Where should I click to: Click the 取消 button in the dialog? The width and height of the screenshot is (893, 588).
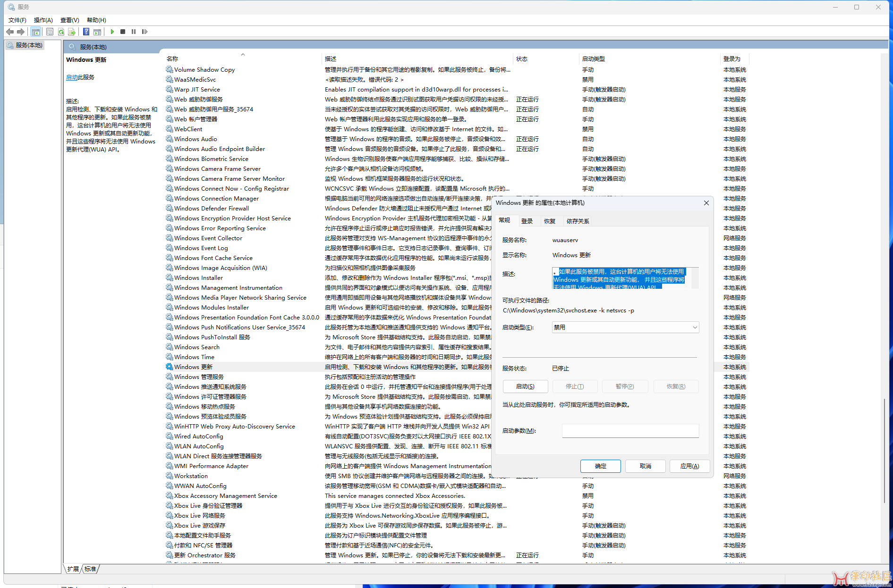(x=646, y=466)
